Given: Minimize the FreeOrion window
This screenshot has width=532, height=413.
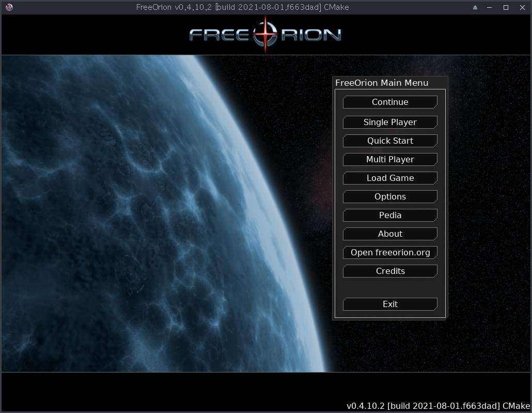Looking at the screenshot, I should coord(489,7).
